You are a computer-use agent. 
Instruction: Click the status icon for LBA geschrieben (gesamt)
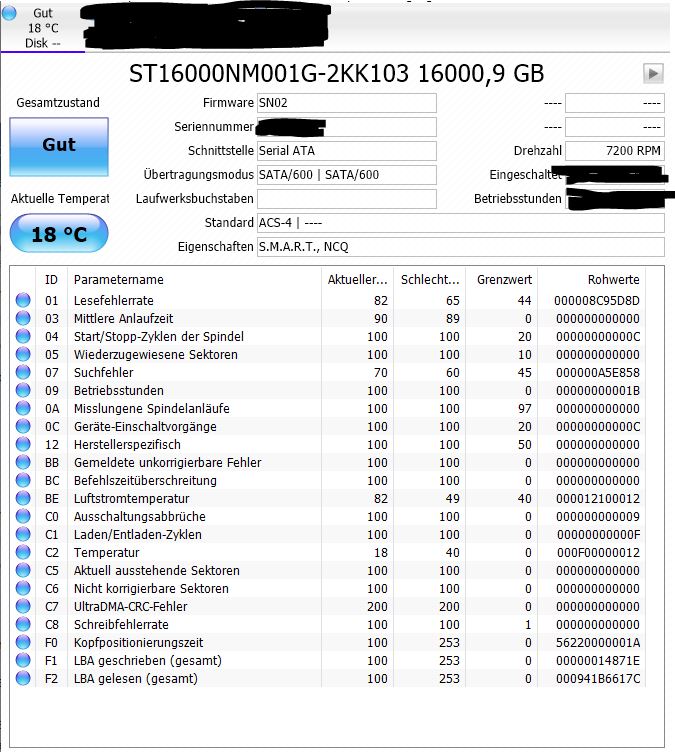pos(23,660)
